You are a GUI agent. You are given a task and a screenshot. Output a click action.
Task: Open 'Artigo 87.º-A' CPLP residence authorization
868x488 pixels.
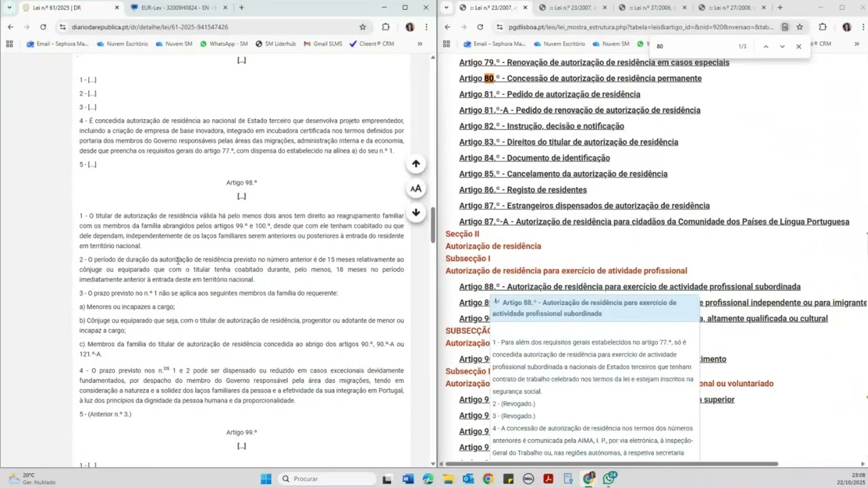click(654, 222)
